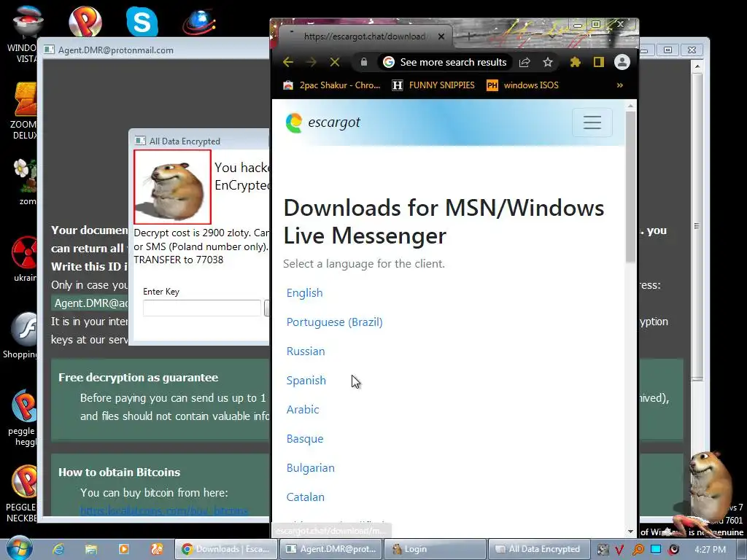This screenshot has height=560, width=747.
Task: Open Windows Media Player from taskbar
Action: click(x=123, y=549)
